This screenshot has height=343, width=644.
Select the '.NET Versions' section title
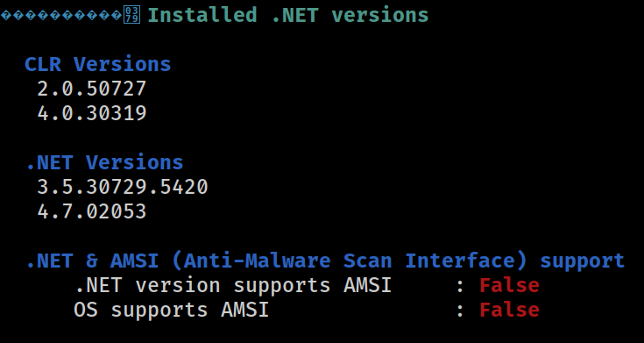coord(104,162)
